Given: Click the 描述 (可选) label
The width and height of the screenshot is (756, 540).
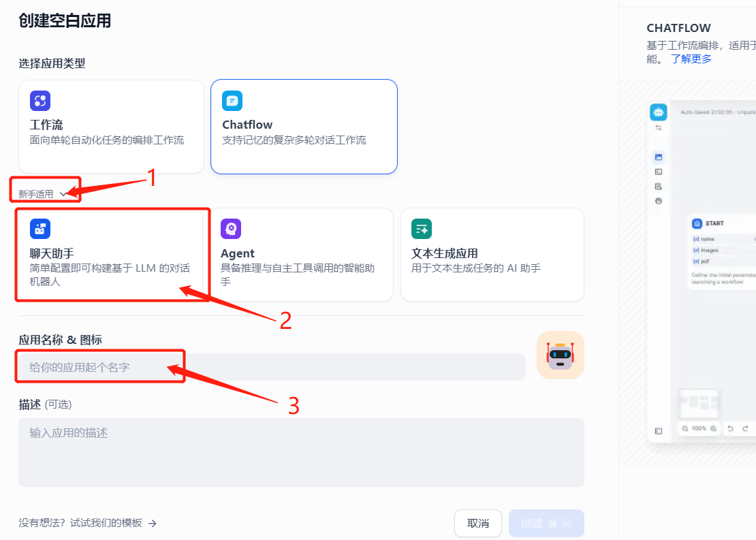Looking at the screenshot, I should 45,404.
